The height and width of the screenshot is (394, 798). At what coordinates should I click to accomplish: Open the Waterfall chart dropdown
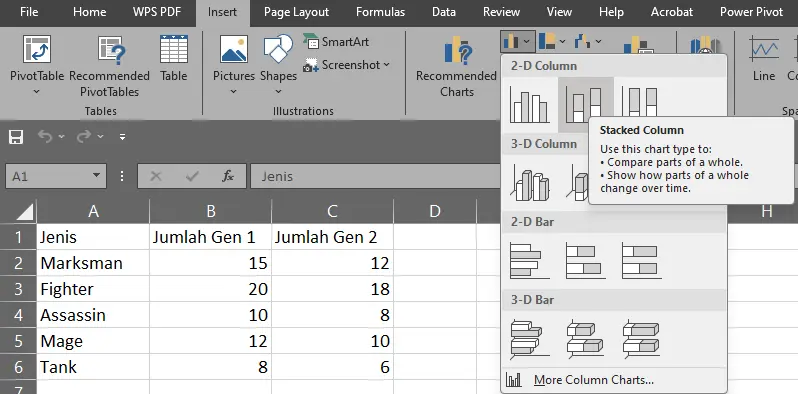coord(588,41)
